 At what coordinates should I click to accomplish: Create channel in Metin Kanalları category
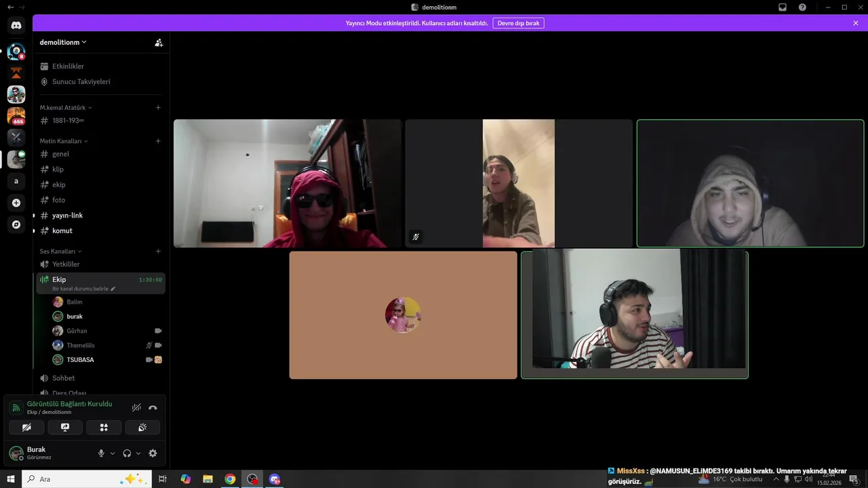158,141
